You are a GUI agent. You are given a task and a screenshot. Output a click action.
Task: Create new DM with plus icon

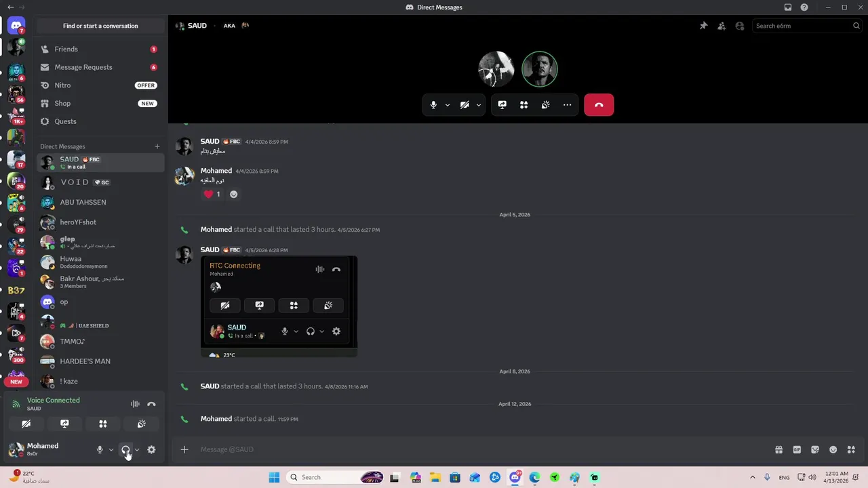(x=157, y=146)
